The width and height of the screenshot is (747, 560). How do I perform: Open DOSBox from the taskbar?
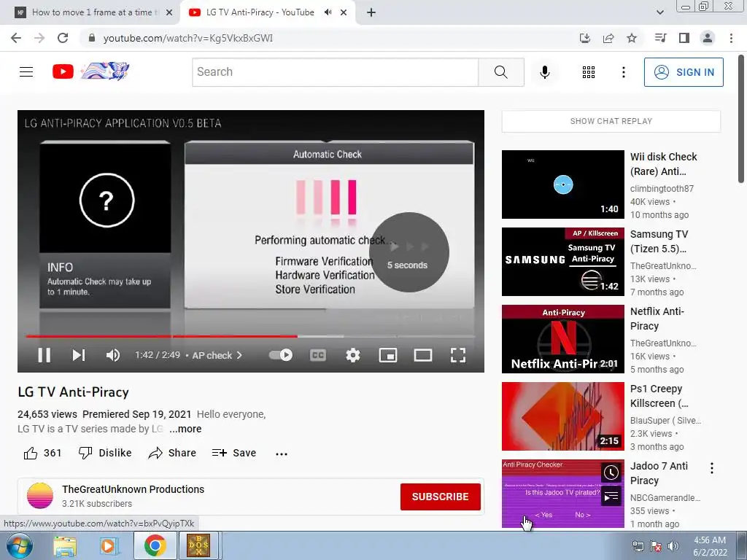tap(198, 545)
